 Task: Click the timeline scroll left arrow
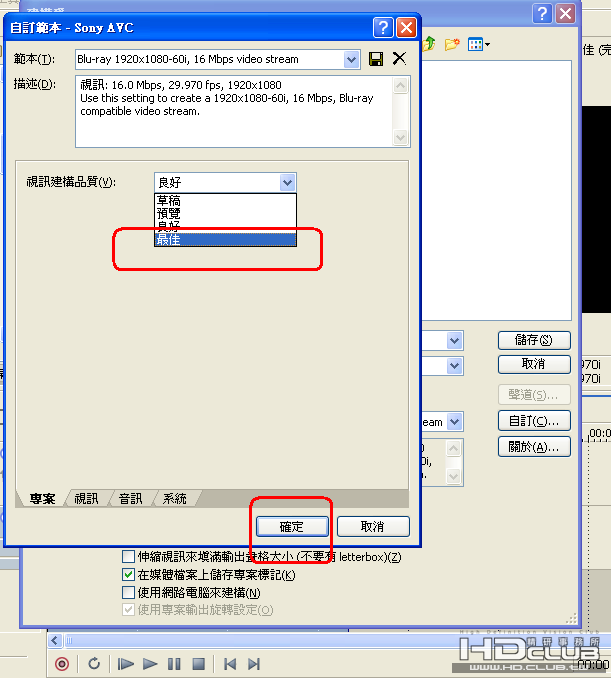pos(54,640)
